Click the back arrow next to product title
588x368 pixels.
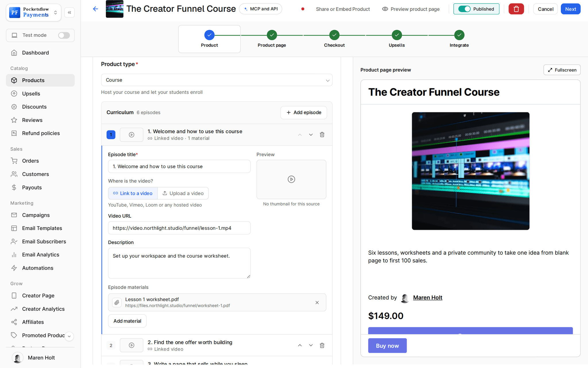pyautogui.click(x=95, y=9)
